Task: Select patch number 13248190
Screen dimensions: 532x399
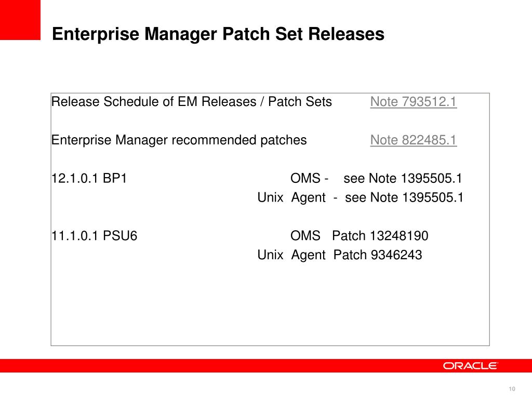Action: click(x=399, y=235)
